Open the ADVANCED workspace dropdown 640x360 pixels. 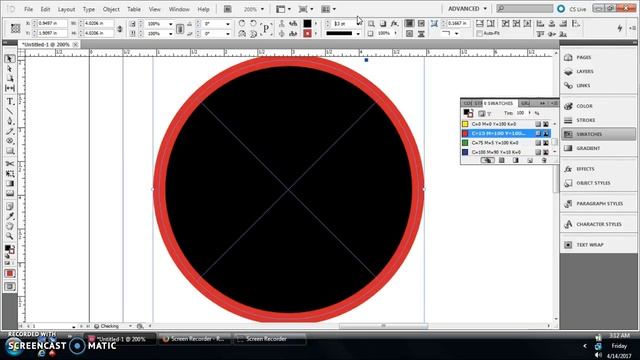(468, 9)
